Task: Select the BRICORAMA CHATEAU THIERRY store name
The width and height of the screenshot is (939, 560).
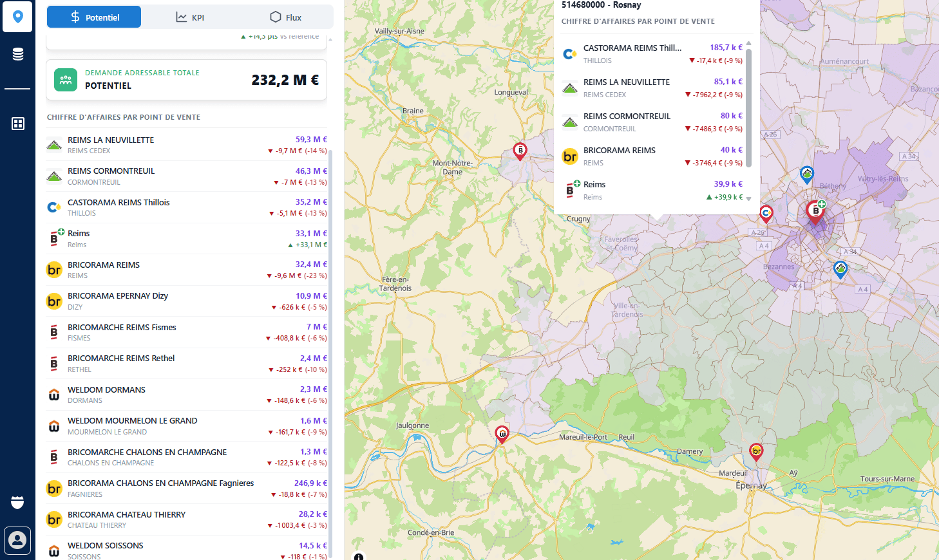Action: click(x=126, y=514)
